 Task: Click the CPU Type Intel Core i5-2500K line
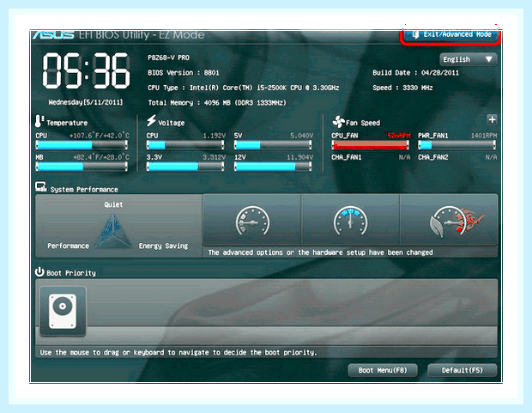click(x=244, y=88)
